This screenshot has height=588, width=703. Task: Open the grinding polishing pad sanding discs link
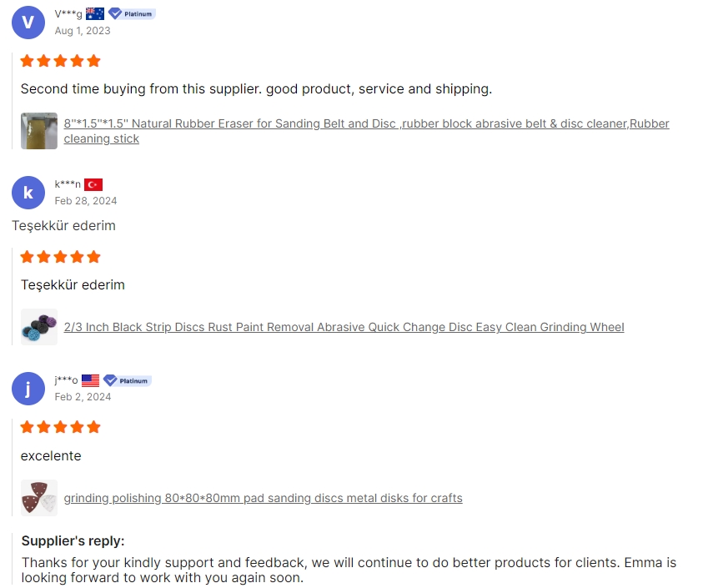[264, 498]
